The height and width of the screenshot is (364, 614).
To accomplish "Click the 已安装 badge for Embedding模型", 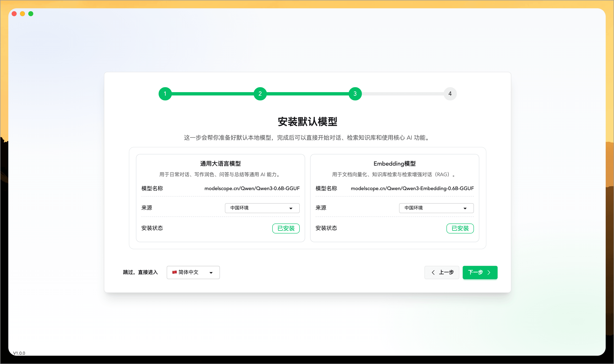I will tap(460, 228).
